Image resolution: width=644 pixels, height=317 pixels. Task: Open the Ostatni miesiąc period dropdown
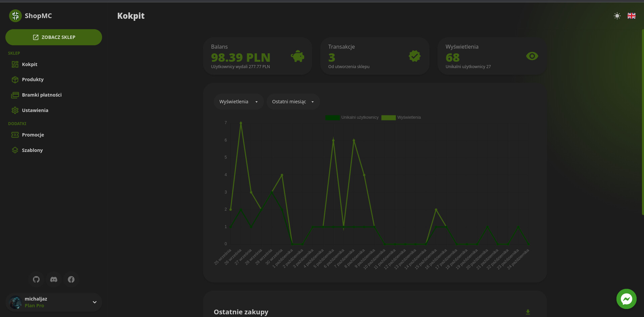293,102
